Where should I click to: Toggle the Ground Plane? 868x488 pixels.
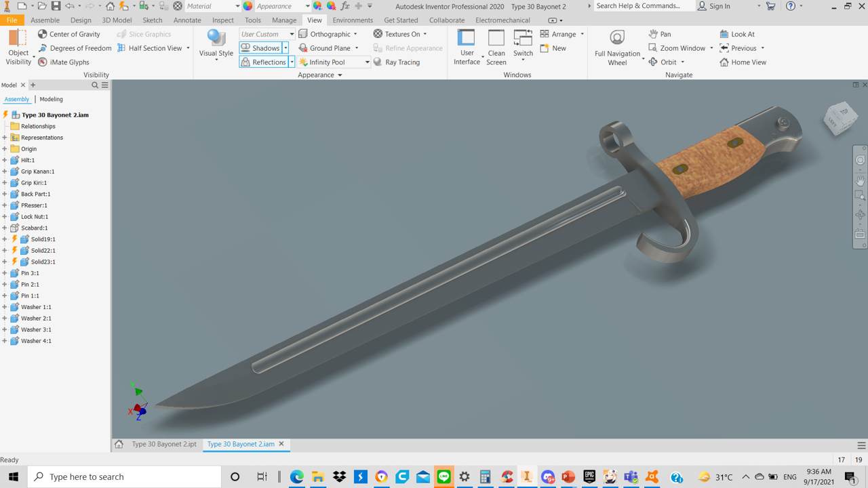point(324,48)
